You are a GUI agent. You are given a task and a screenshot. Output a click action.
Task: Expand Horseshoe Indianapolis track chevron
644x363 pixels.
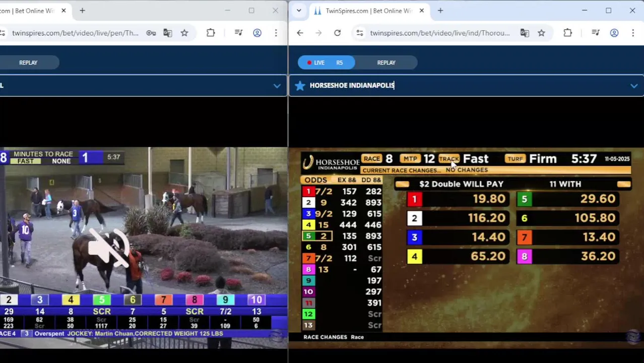tap(634, 86)
